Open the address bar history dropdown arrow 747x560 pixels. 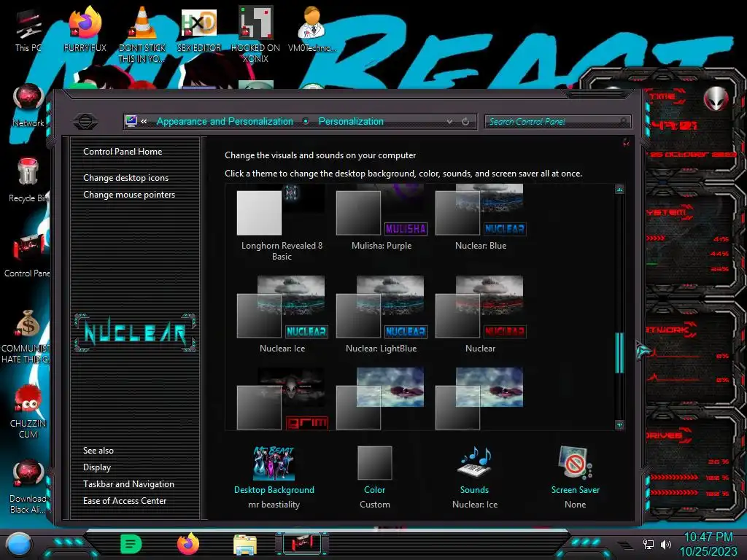point(449,122)
